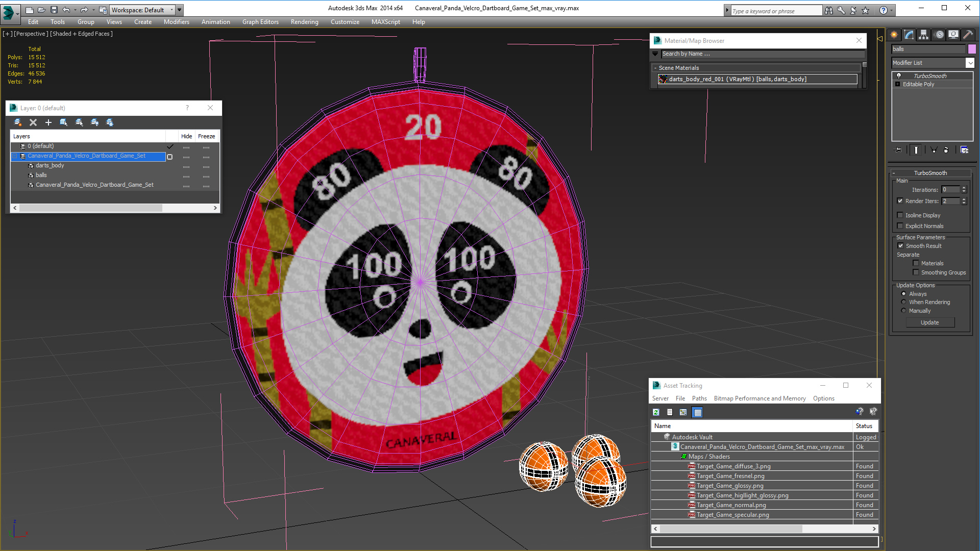The width and height of the screenshot is (980, 551).
Task: Select When Rendering update radio option
Action: click(903, 302)
